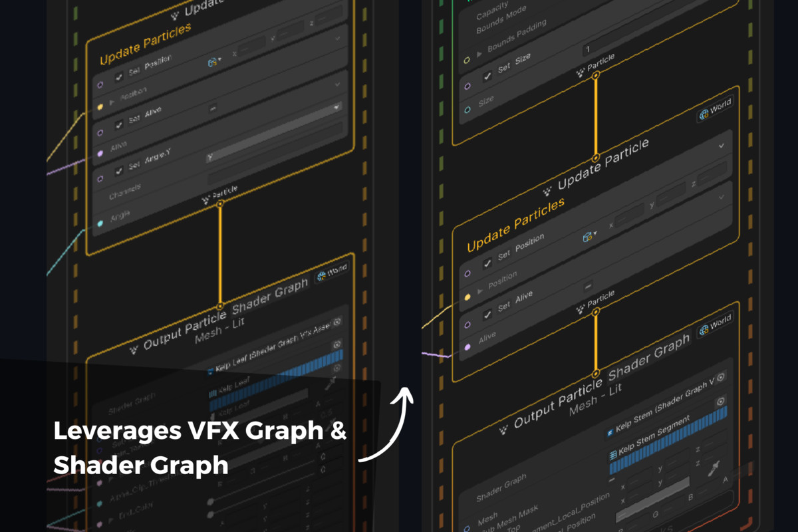Open object picker for Kelp Stem Segment mesh
The width and height of the screenshot is (798, 532).
point(720,402)
